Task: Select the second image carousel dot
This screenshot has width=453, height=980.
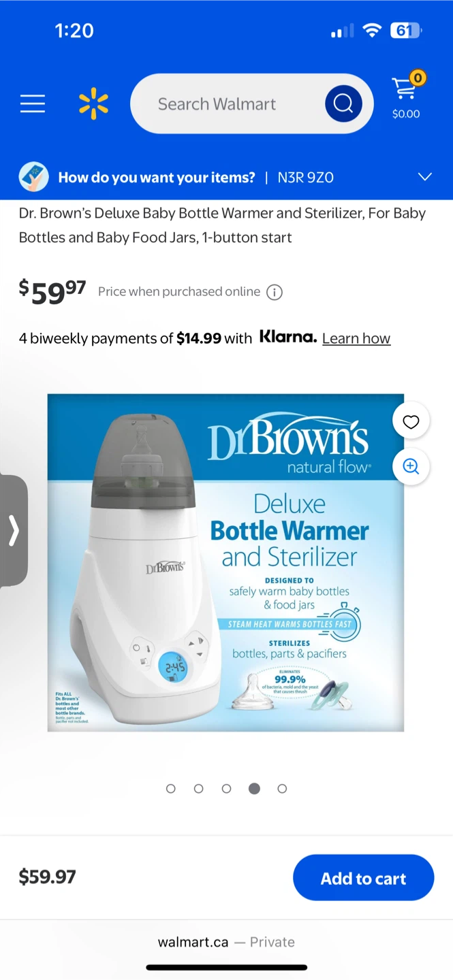Action: click(199, 788)
